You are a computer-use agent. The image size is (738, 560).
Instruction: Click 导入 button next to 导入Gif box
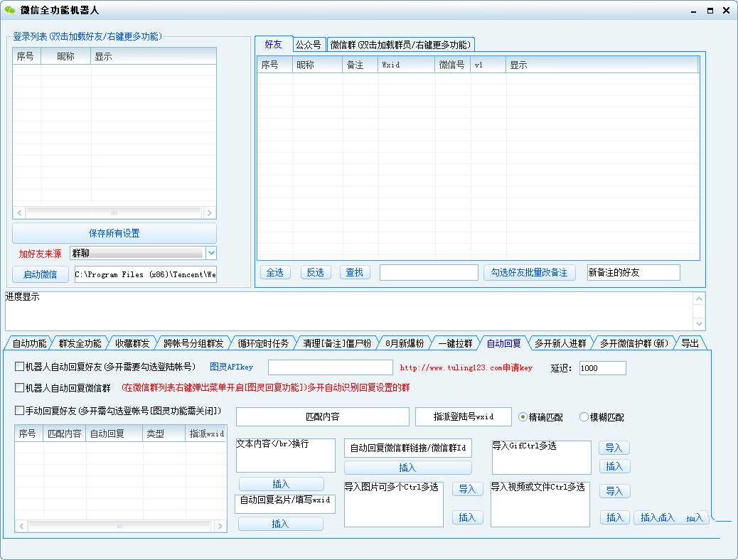(614, 448)
